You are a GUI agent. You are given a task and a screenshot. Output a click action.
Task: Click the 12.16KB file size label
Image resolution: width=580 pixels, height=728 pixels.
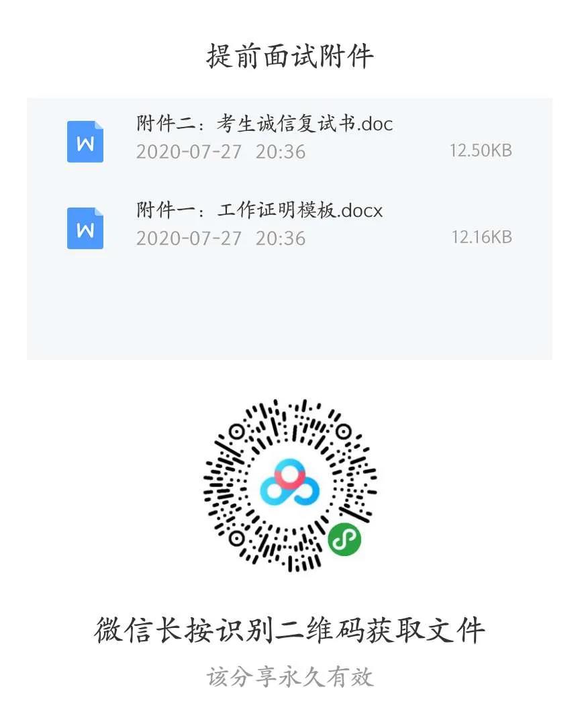point(481,237)
